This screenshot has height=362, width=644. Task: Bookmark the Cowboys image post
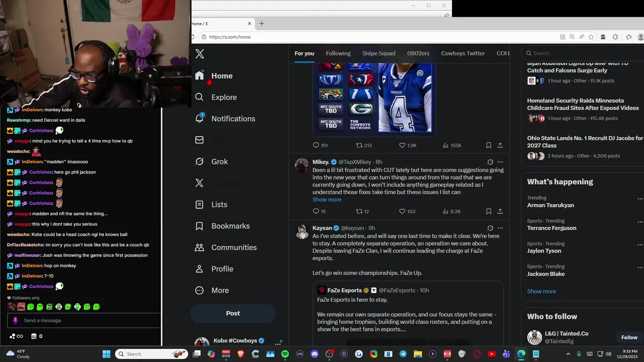tap(489, 145)
